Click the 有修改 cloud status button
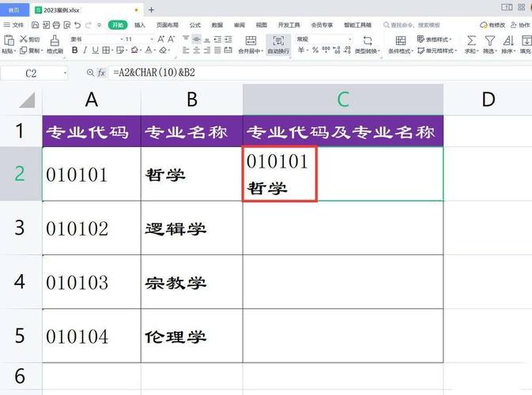This screenshot has width=532, height=395. (x=492, y=24)
